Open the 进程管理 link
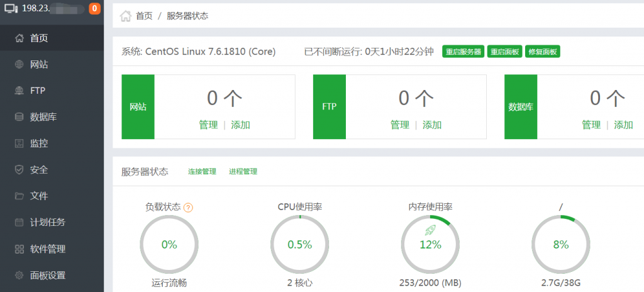 (243, 171)
